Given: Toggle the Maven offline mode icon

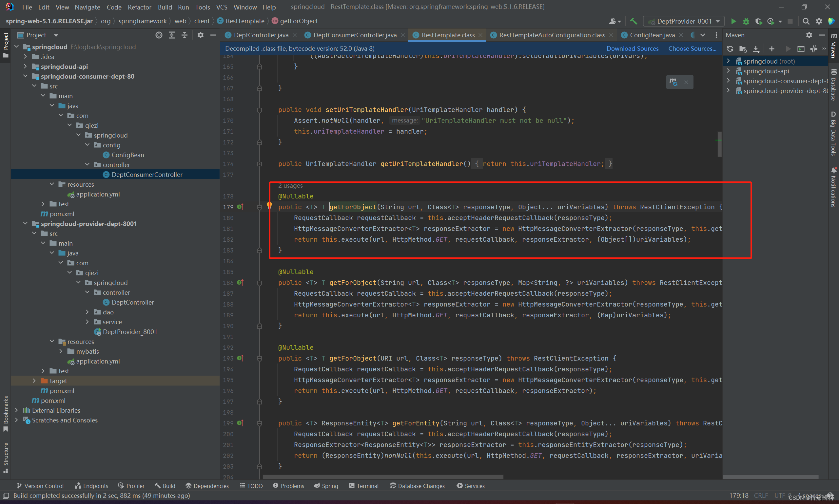Looking at the screenshot, I should [813, 49].
